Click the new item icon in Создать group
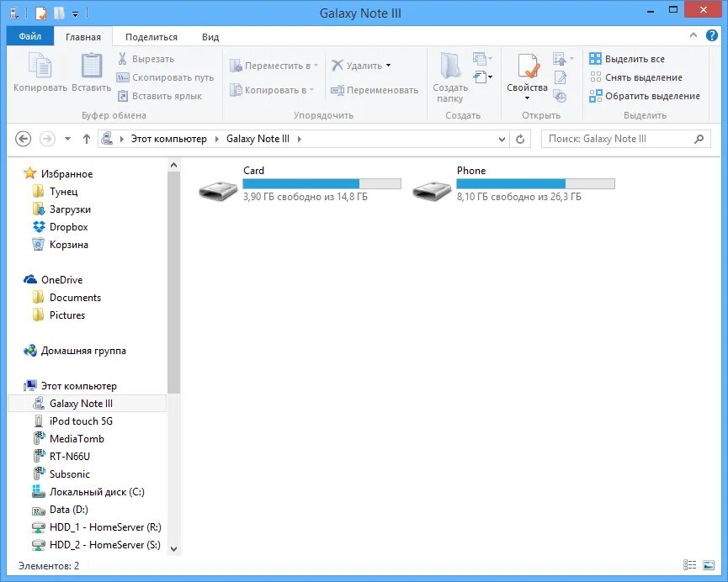 coord(482,59)
